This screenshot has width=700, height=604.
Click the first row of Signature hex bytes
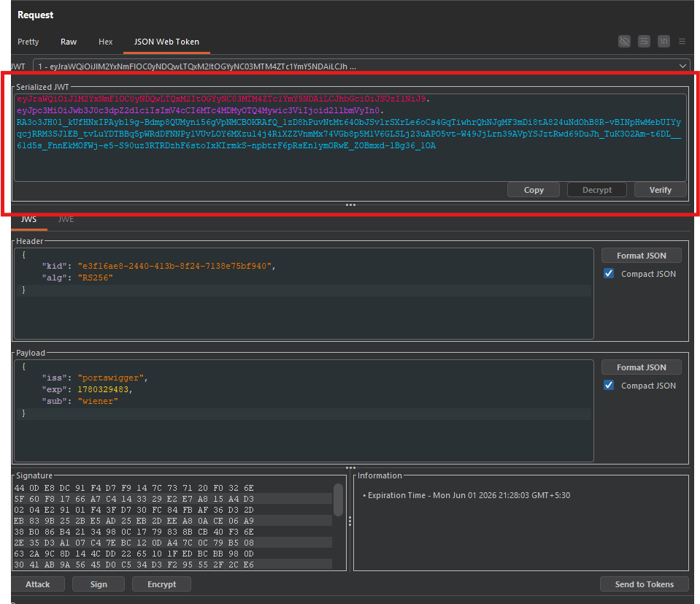coord(134,488)
